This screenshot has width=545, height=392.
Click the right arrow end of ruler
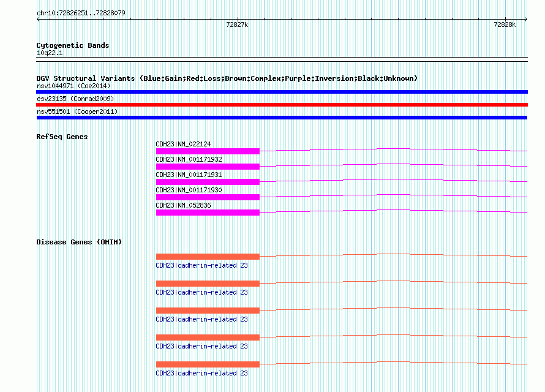[526, 20]
